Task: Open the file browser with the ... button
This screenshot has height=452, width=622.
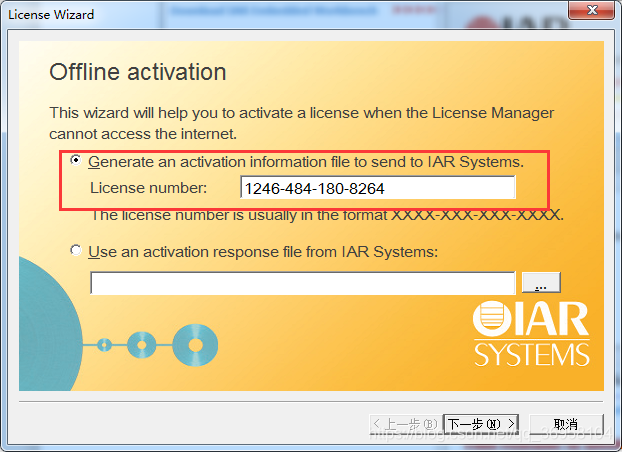Action: (x=541, y=283)
